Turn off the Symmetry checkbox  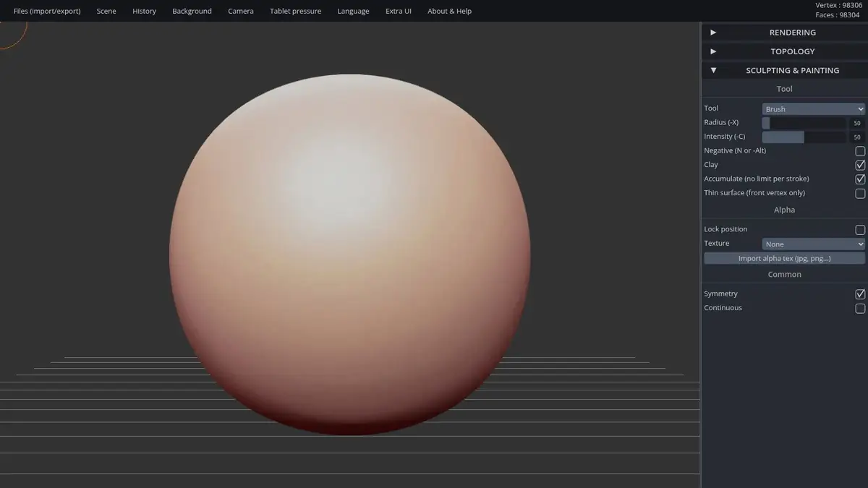[x=860, y=294]
